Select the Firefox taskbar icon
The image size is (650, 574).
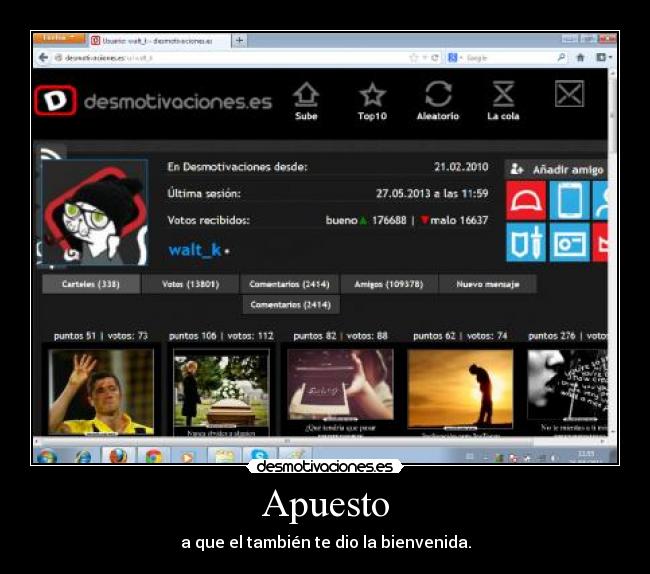(118, 456)
